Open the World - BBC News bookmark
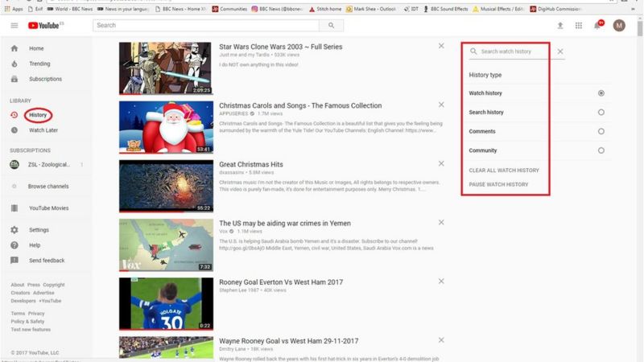 (x=69, y=9)
